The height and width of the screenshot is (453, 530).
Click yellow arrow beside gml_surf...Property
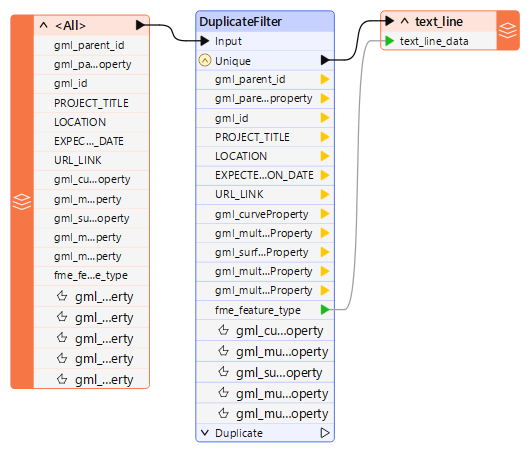(x=325, y=252)
